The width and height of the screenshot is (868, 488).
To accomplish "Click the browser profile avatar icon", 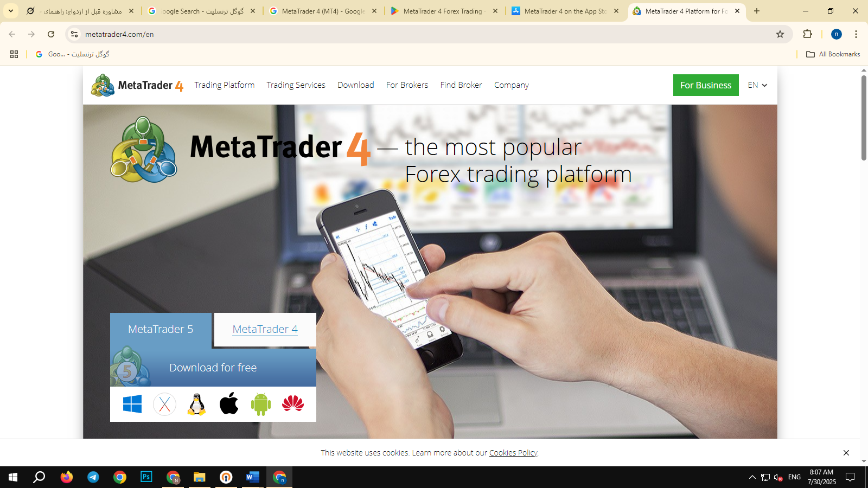I will pos(836,34).
